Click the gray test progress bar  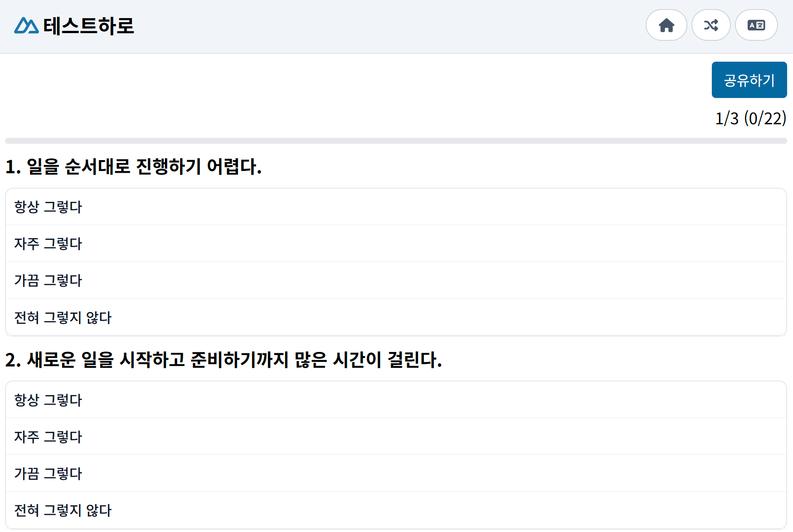395,141
